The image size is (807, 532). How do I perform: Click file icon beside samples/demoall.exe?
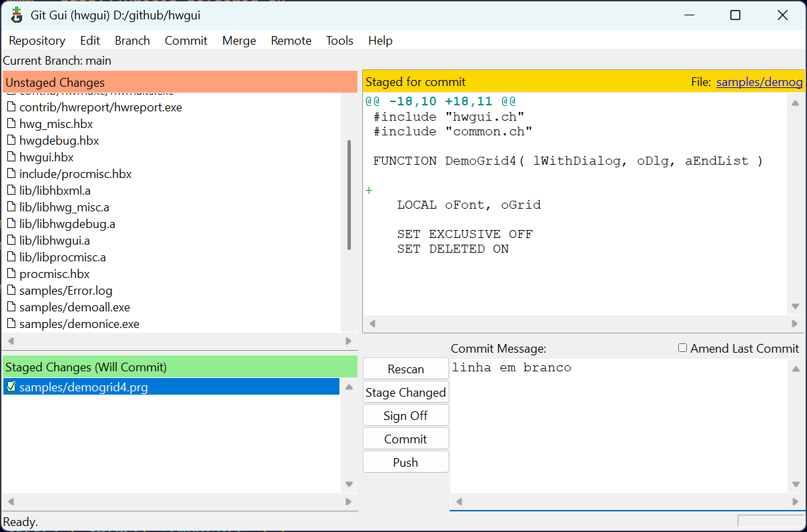point(11,307)
